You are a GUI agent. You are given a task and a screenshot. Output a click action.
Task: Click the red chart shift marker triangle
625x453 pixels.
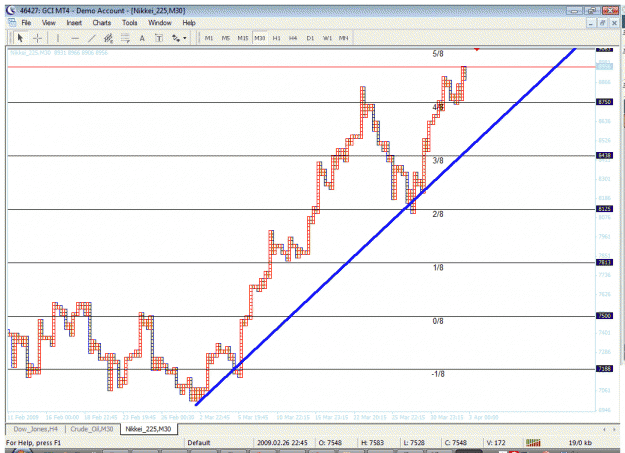477,49
